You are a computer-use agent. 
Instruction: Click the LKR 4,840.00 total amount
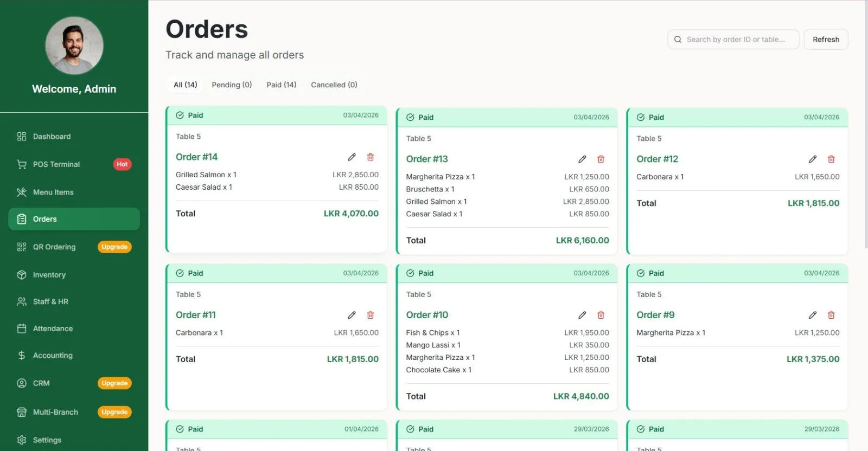[581, 397]
